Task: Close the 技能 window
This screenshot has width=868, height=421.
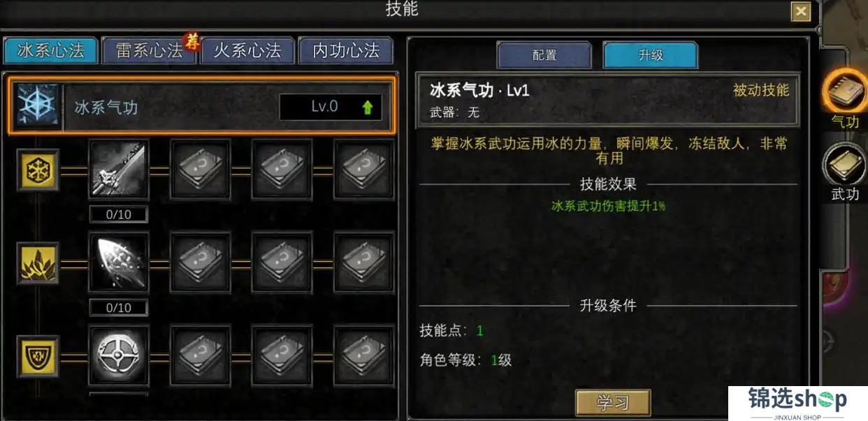Action: point(801,11)
